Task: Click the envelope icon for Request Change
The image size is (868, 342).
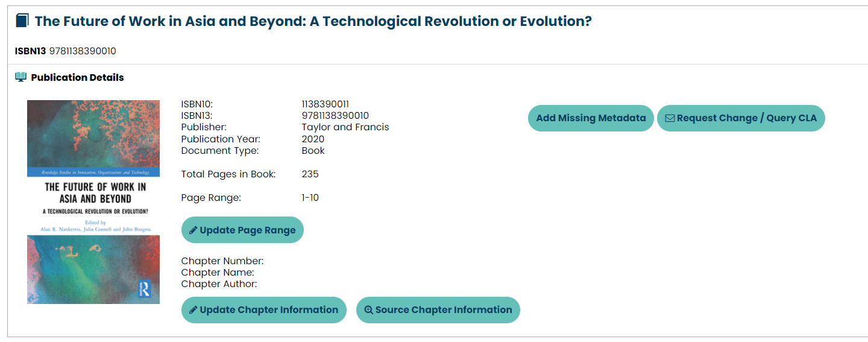Action: point(670,118)
